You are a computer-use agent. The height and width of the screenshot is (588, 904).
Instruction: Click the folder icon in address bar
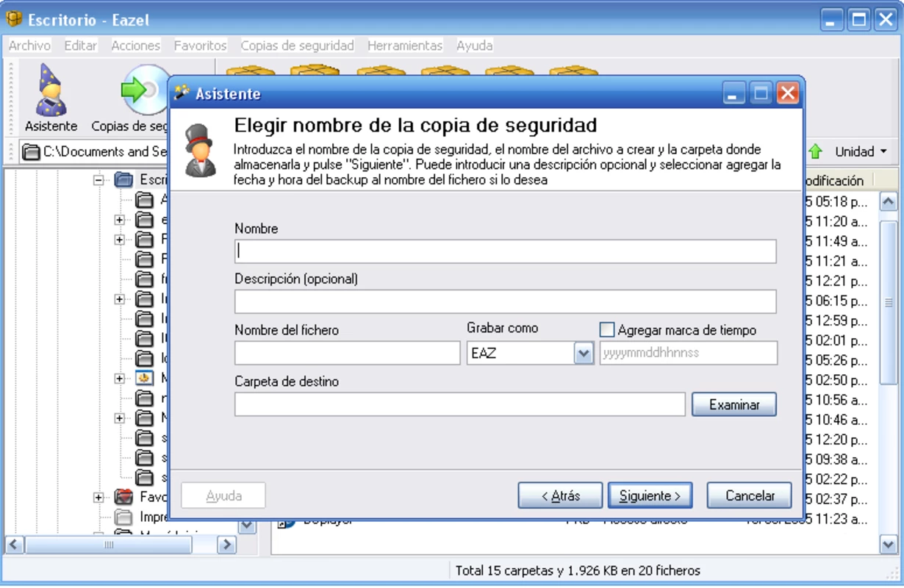click(31, 152)
